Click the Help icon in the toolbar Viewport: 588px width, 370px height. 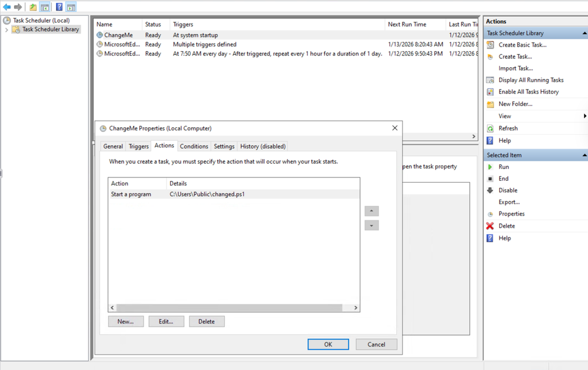point(59,7)
